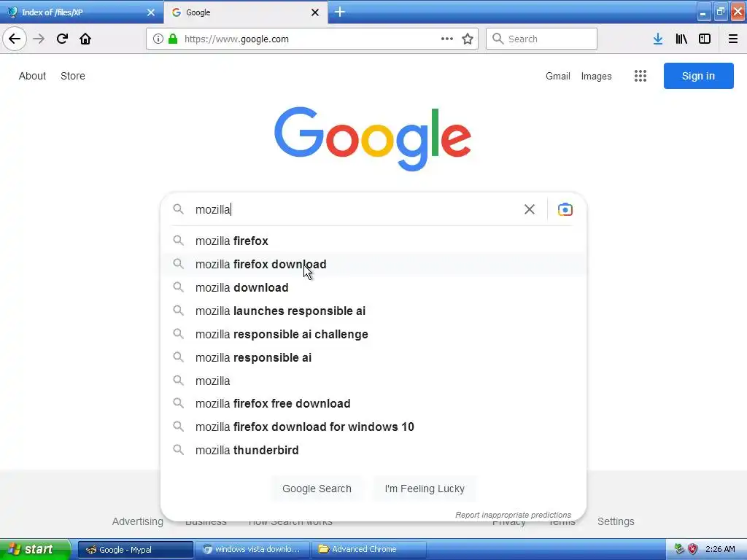Open the downloads arrow icon
Viewport: 747px width, 560px height.
click(x=658, y=39)
